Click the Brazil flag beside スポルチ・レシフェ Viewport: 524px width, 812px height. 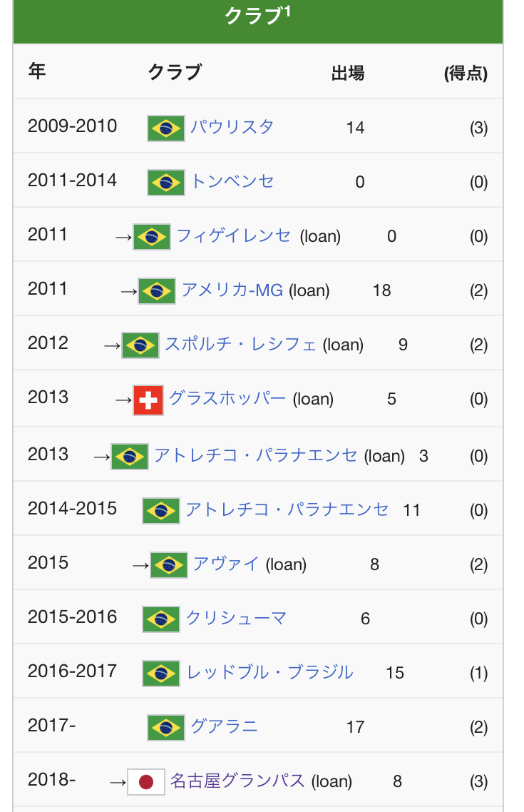pos(140,345)
